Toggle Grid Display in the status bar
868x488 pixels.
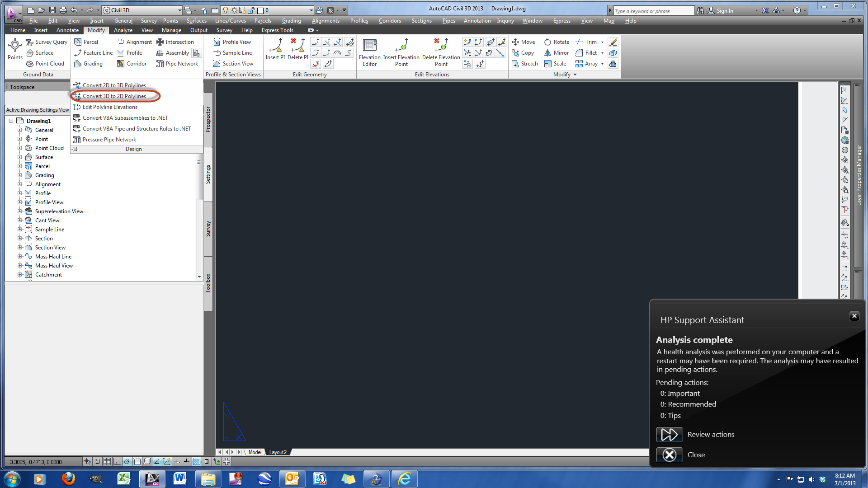(107, 461)
